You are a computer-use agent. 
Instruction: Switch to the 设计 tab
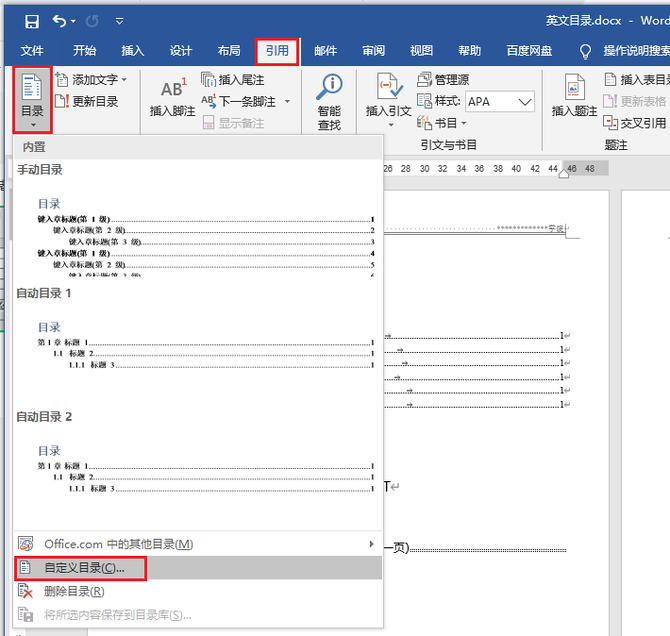point(181,51)
